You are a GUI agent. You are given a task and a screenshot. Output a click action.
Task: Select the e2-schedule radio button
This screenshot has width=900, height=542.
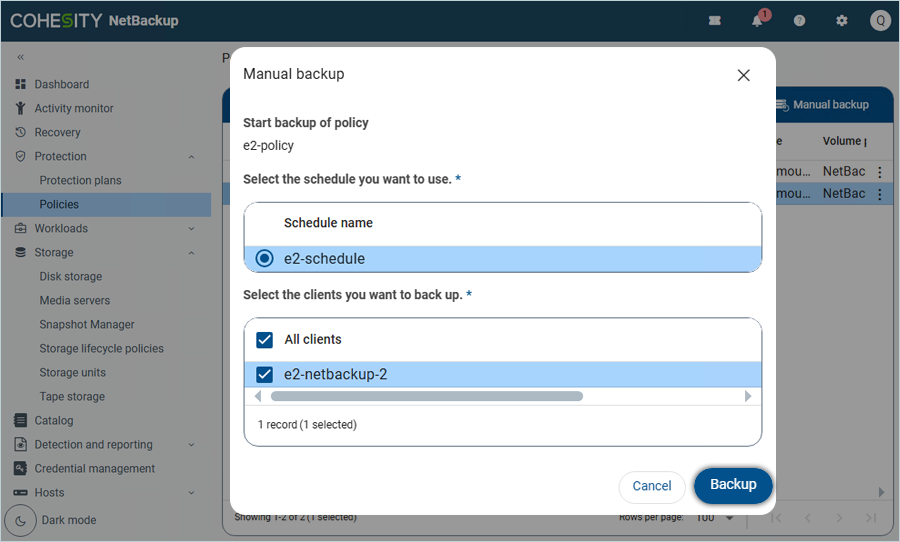264,259
